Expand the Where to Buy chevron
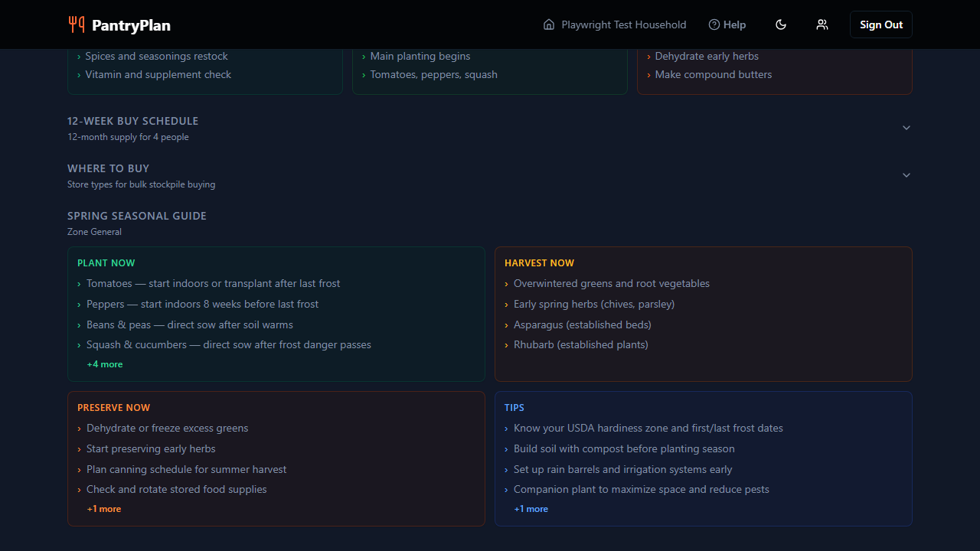 (x=906, y=175)
